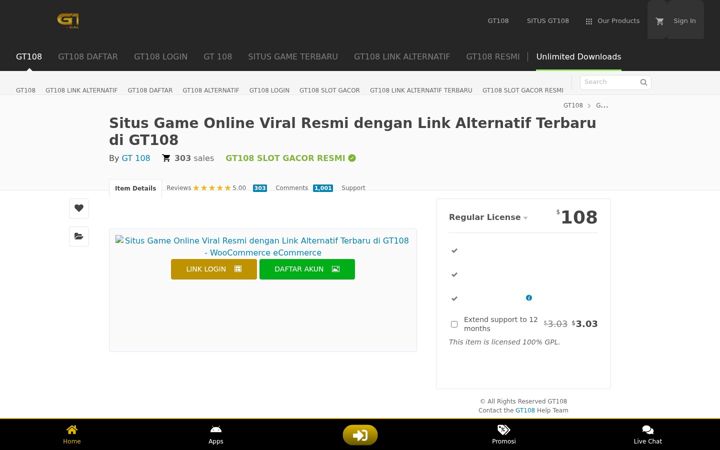720x450 pixels.
Task: Open Apps in the bottom bar
Action: click(x=216, y=434)
